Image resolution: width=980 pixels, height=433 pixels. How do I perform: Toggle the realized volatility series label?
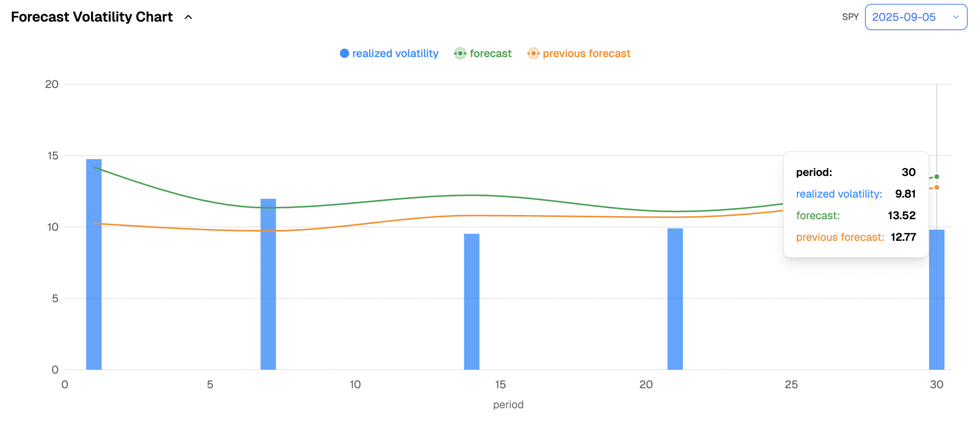pyautogui.click(x=395, y=53)
